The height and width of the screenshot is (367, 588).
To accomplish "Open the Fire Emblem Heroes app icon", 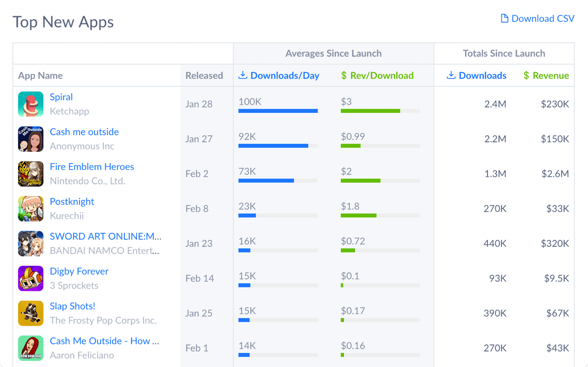I will (31, 174).
